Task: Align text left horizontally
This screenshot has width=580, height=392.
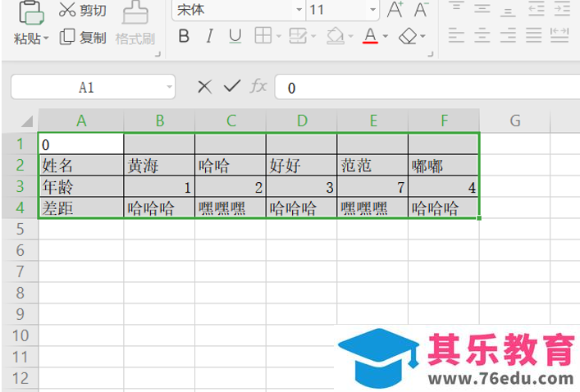Action: tap(456, 35)
